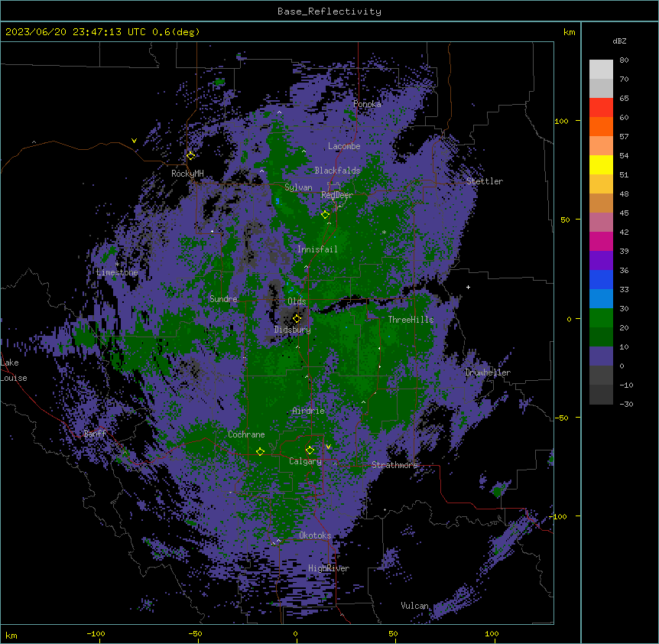Select the royal blue 33-36 dBZ swatch
Screen dimensions: 659x644
[601, 279]
